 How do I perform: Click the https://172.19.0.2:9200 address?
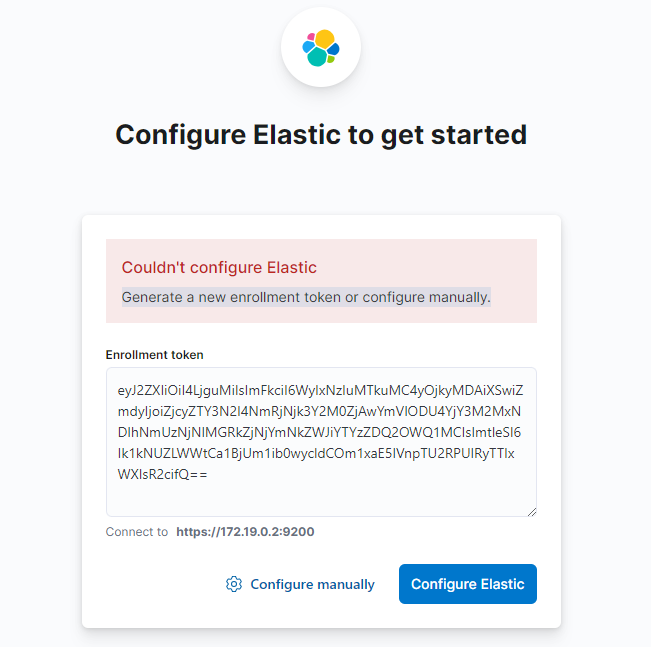[245, 532]
